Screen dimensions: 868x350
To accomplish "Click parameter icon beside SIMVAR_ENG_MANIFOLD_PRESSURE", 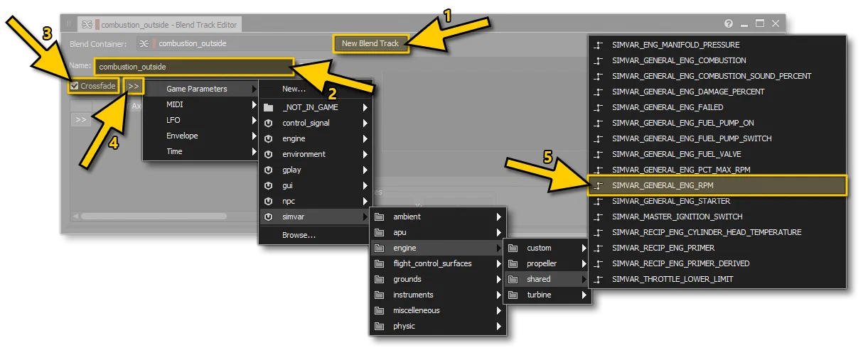I will (x=599, y=45).
